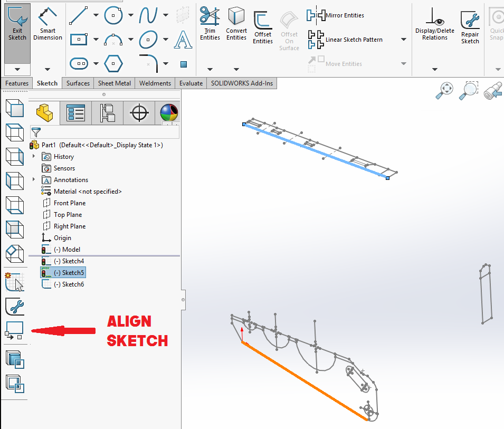Click the Repair Sketch tool

click(470, 27)
